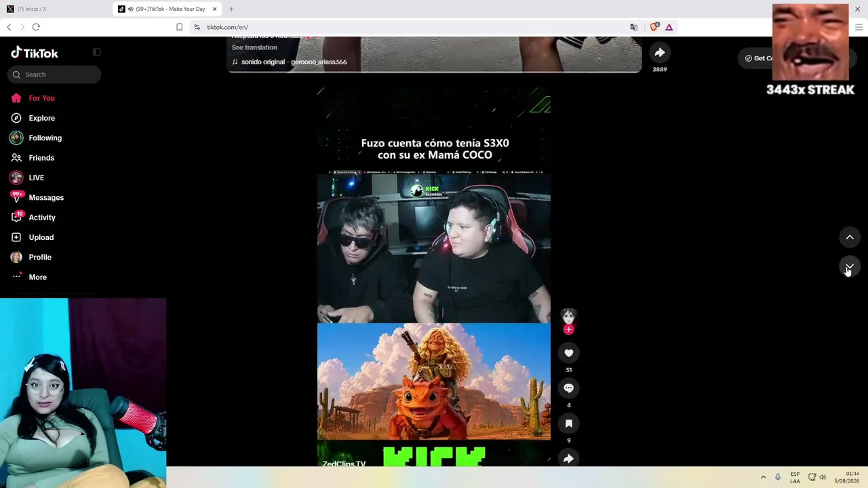Viewport: 868px width, 488px height.
Task: Bookmark the Fuzo video
Action: pyautogui.click(x=568, y=423)
